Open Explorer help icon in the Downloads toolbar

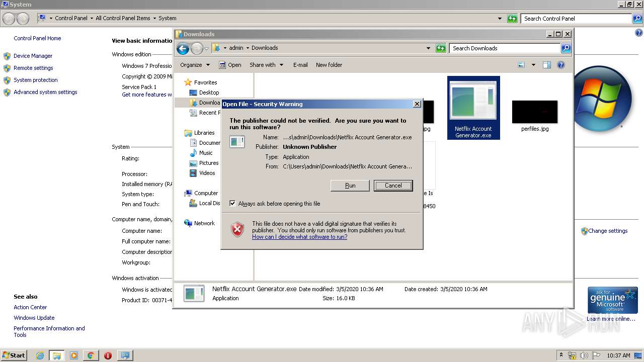click(x=561, y=65)
